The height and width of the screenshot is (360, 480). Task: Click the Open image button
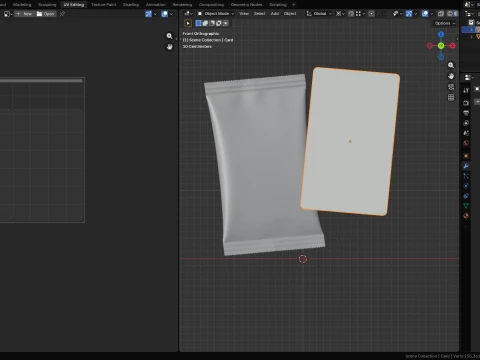(46, 14)
